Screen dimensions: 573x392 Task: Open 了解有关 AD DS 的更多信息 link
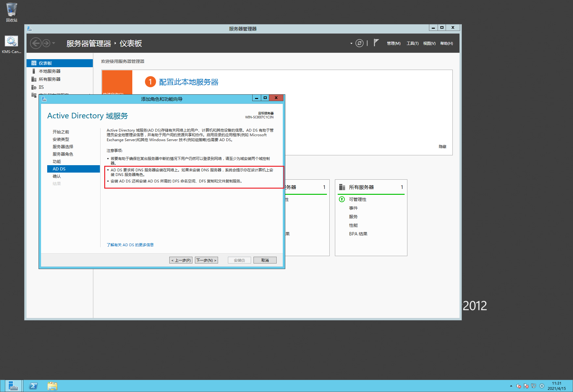130,245
